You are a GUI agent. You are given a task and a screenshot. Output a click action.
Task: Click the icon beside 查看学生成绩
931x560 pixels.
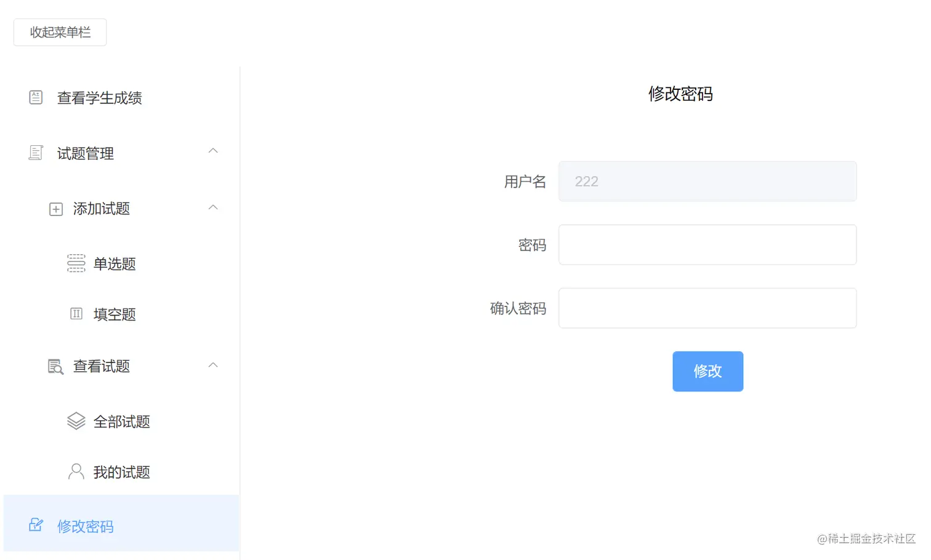[36, 97]
